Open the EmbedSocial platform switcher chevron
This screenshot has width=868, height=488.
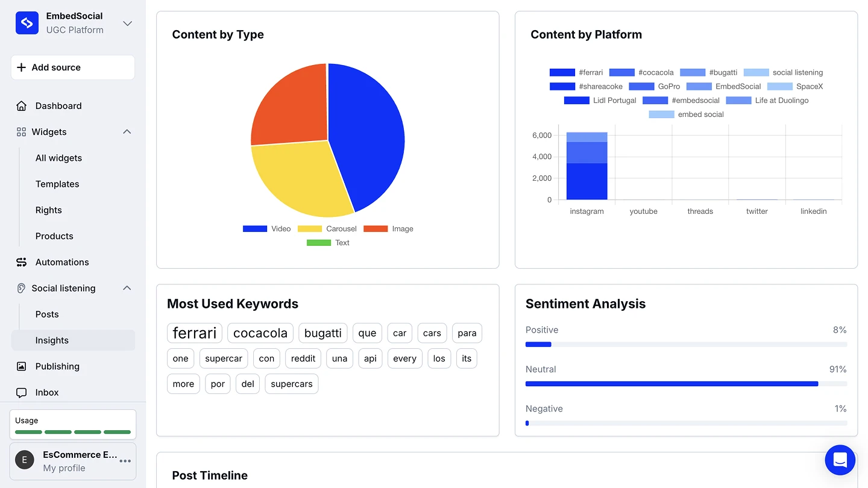pos(127,23)
